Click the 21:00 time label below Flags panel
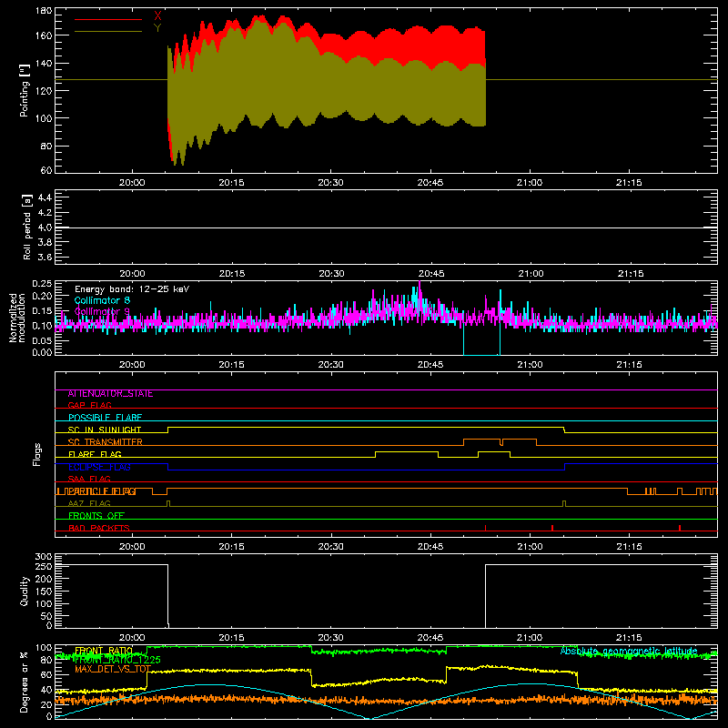 point(530,547)
